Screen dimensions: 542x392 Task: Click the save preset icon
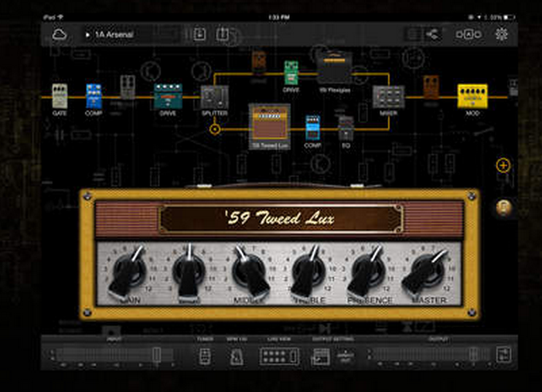click(x=199, y=34)
